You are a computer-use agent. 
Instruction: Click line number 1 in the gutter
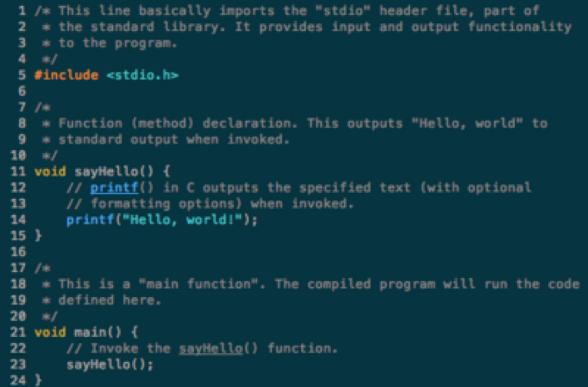[22, 11]
